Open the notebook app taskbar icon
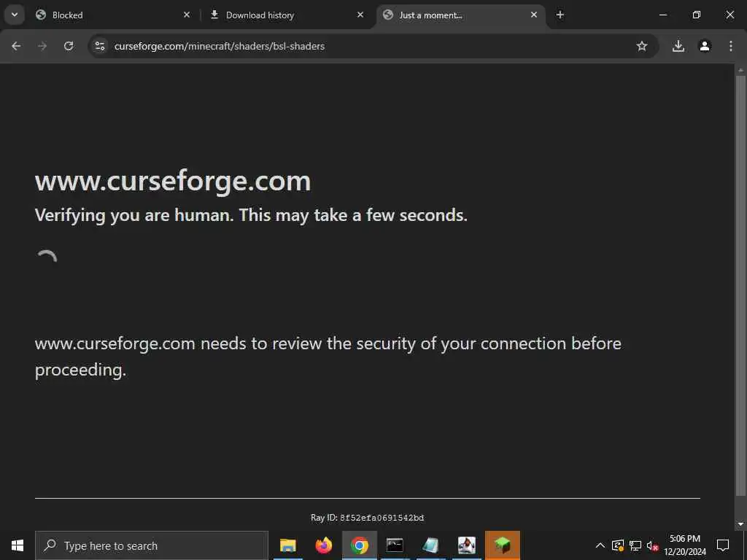Screen dimensions: 747x560 (430, 545)
